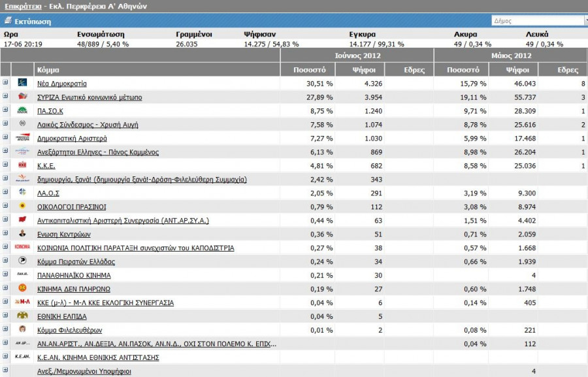Click the ΛΑ.Ο.Σ party logo icon
588x377 pixels.
(x=22, y=193)
